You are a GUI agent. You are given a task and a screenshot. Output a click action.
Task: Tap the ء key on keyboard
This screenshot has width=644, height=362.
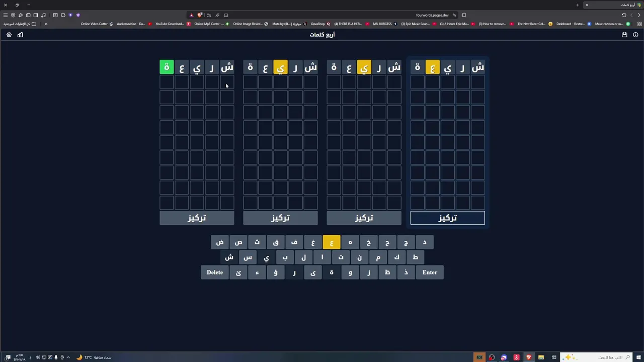257,273
